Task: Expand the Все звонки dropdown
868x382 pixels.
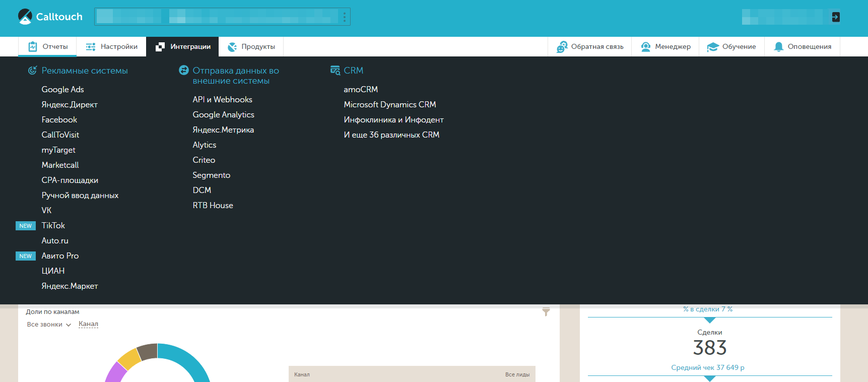Action: pyautogui.click(x=49, y=325)
